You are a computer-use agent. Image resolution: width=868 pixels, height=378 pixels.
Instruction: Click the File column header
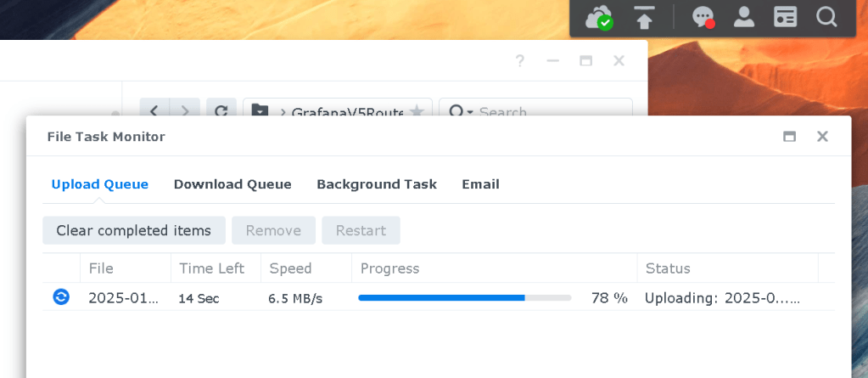click(126, 268)
